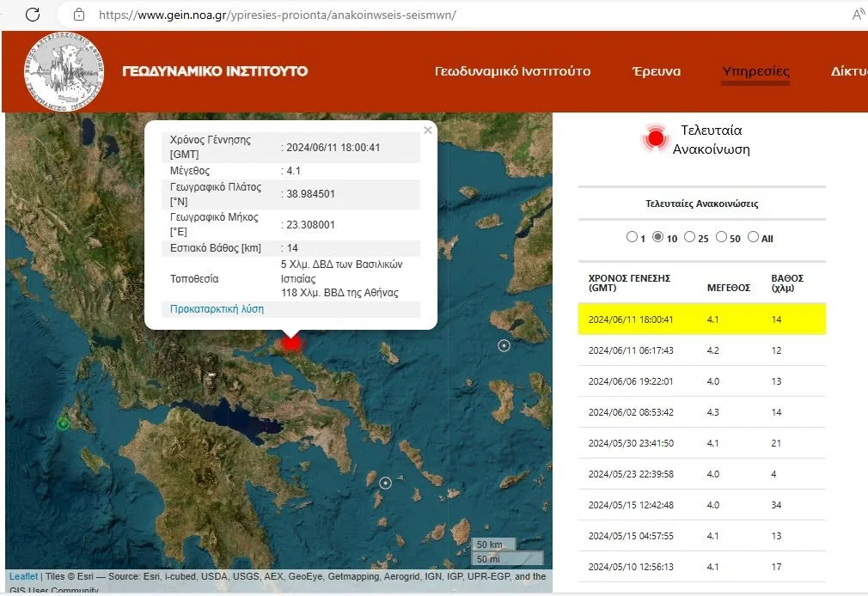
Task: Click the 50 mi map scale bar
Action: pyautogui.click(x=508, y=558)
